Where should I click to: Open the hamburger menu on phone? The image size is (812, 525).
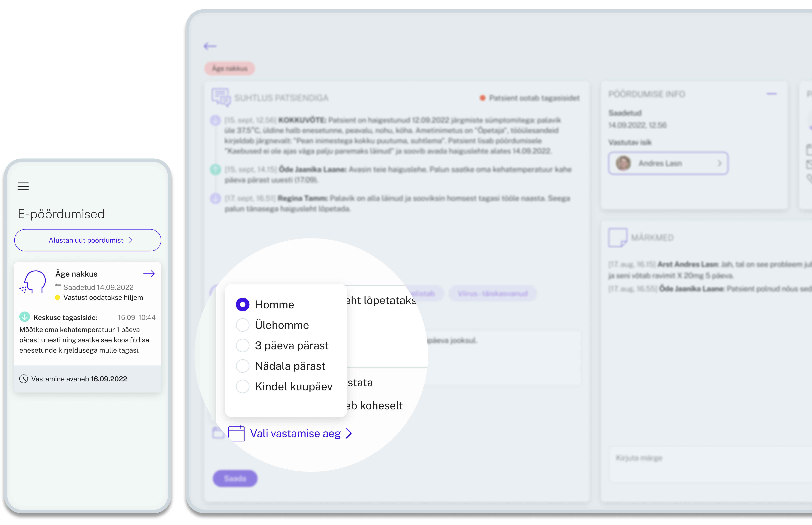click(x=23, y=186)
